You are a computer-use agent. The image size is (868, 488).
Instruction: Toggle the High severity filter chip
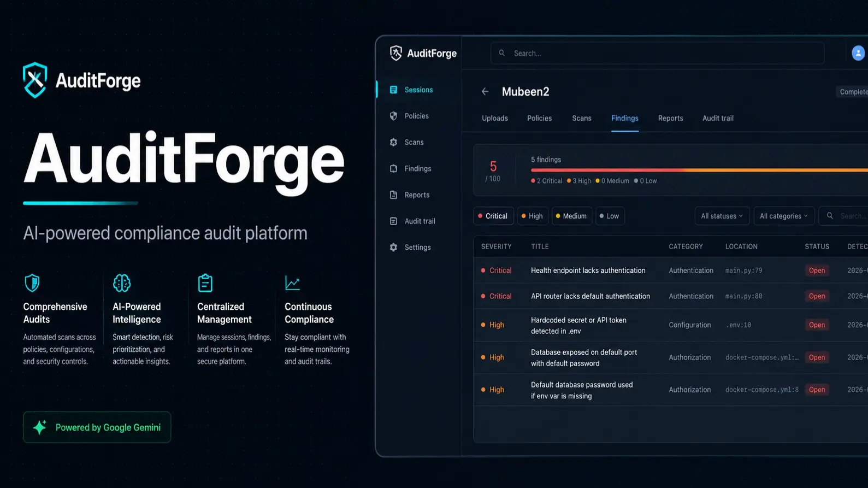point(532,216)
